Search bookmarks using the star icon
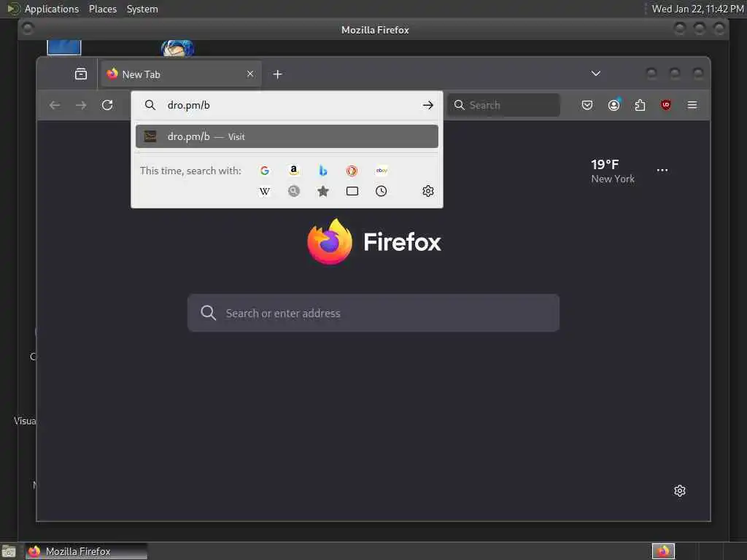This screenshot has width=747, height=560. coord(323,191)
